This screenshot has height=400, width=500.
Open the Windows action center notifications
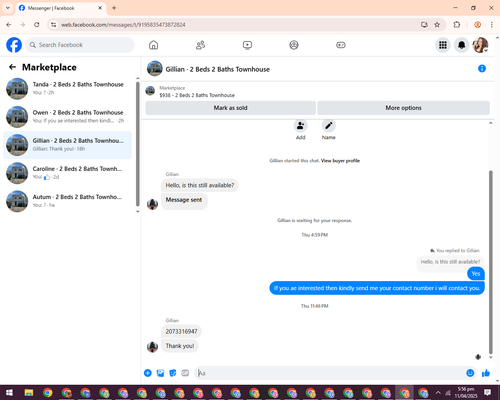pyautogui.click(x=487, y=392)
